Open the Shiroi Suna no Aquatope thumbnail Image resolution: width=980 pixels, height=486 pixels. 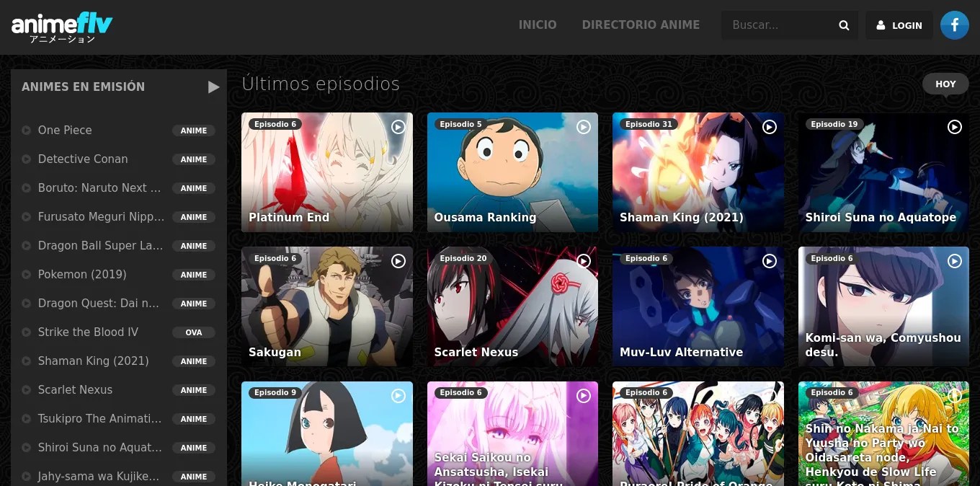[883, 172]
